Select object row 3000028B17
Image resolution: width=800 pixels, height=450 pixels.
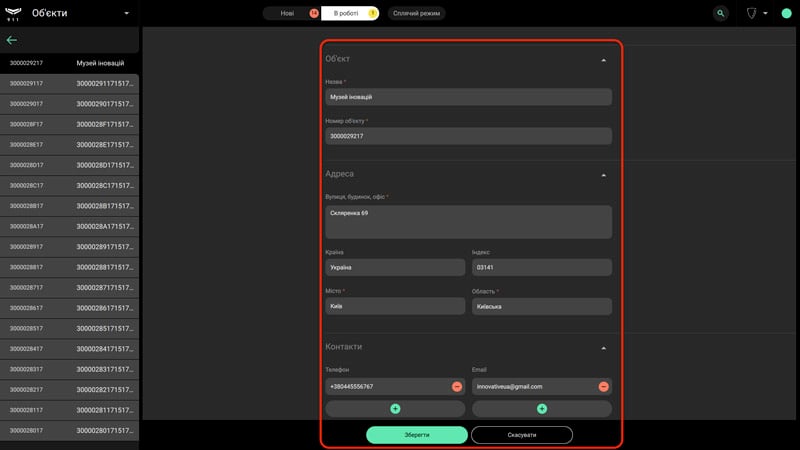point(69,206)
